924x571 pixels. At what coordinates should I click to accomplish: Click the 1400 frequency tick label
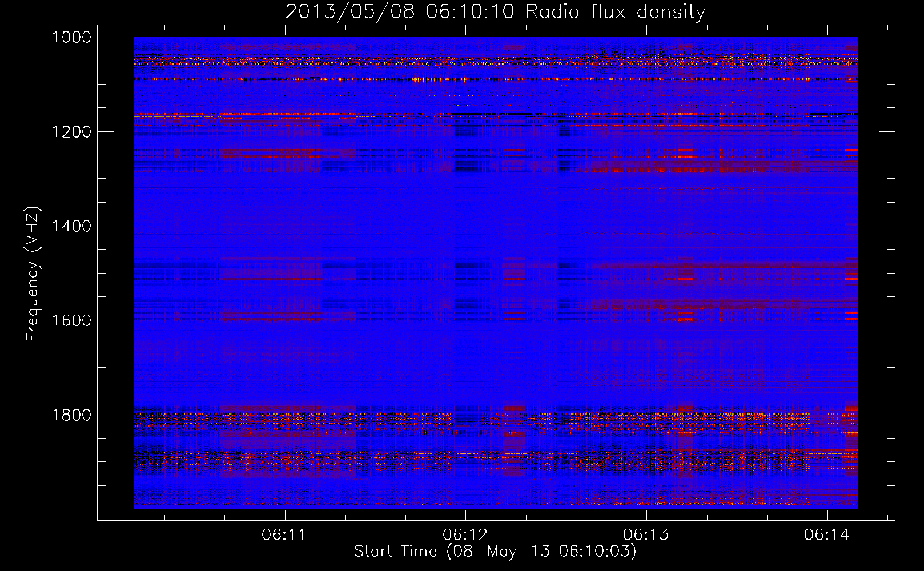pos(71,226)
